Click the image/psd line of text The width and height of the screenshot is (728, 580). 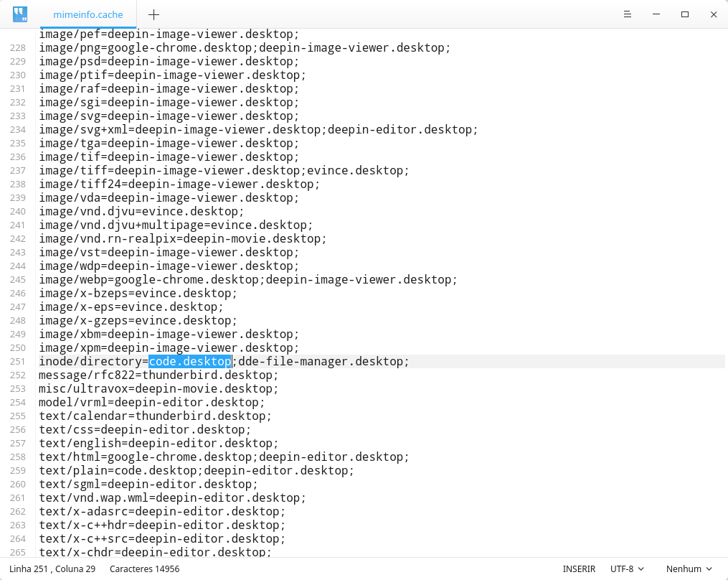(169, 61)
